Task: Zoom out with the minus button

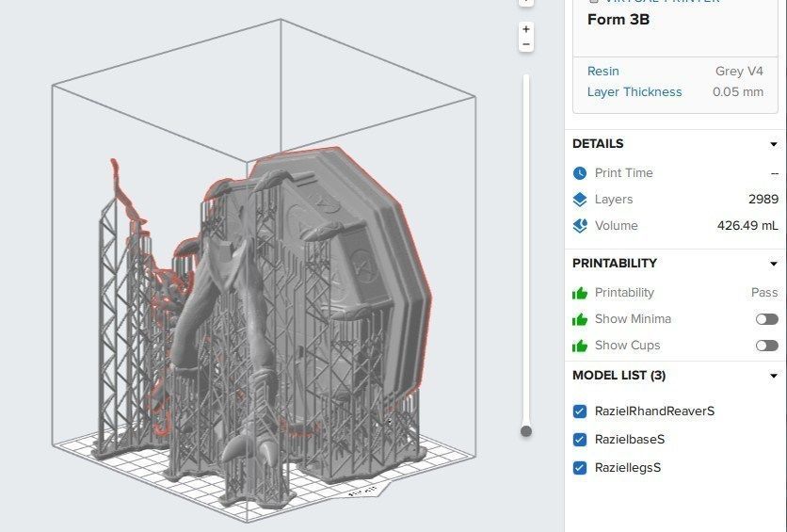Action: pos(525,44)
